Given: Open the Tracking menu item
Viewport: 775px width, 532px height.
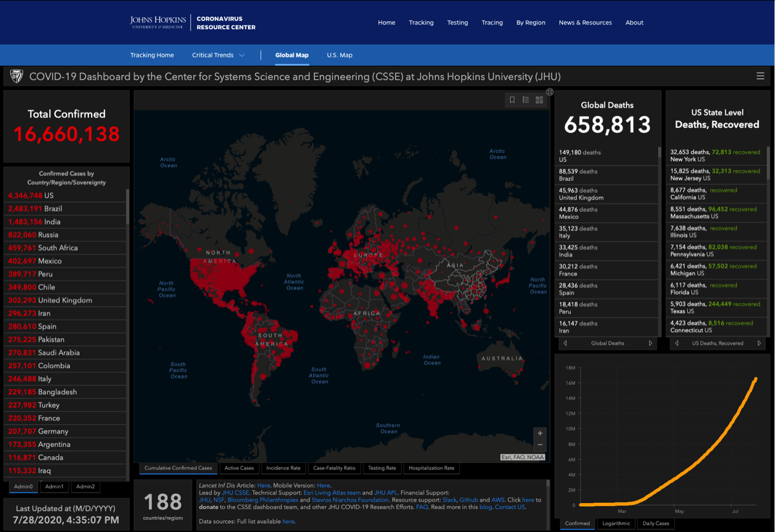Looking at the screenshot, I should tap(421, 23).
